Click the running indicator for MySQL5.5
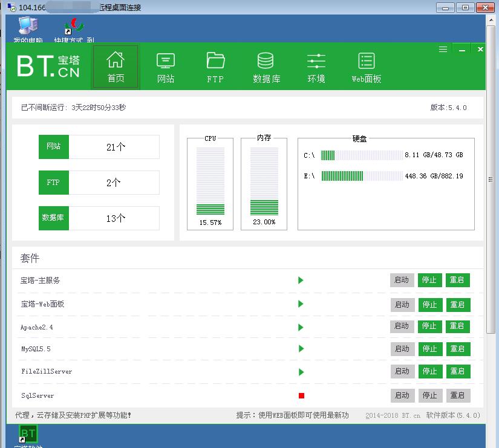Screen dimensions: 499x448 (x=301, y=349)
